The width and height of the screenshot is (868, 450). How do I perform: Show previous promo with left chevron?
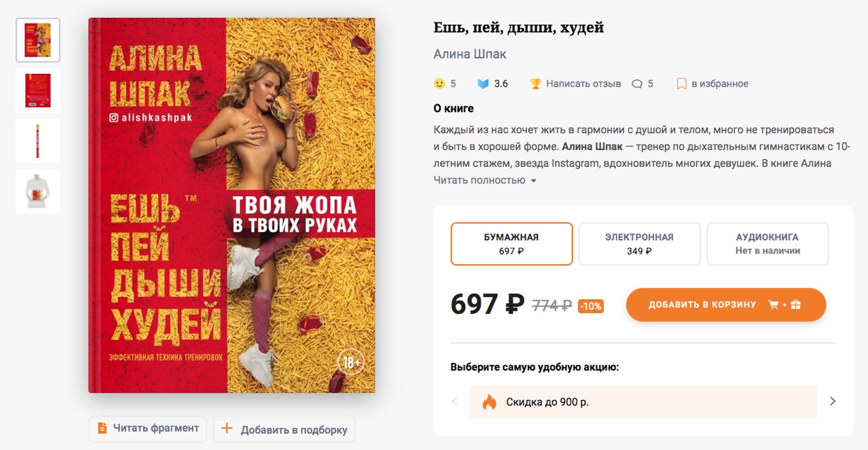(455, 401)
